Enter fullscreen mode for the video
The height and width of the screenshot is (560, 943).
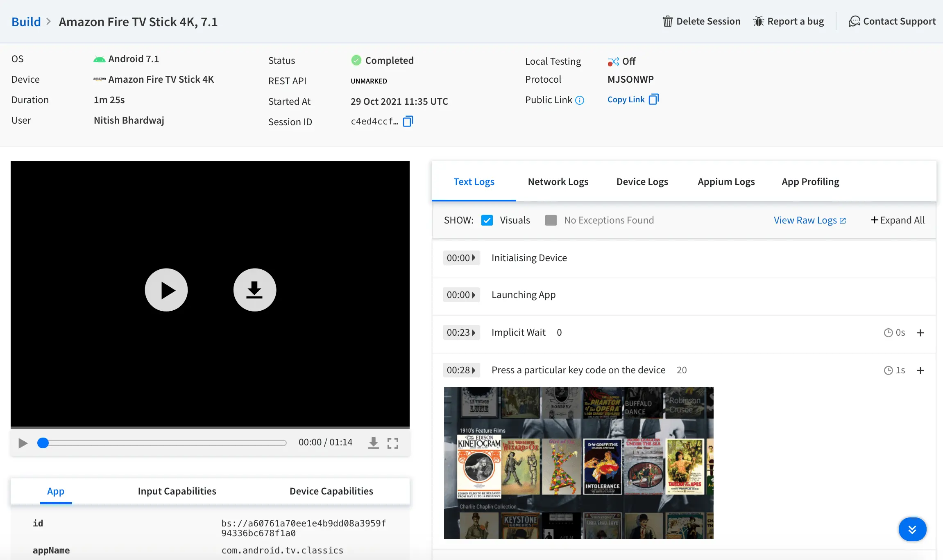pos(392,443)
